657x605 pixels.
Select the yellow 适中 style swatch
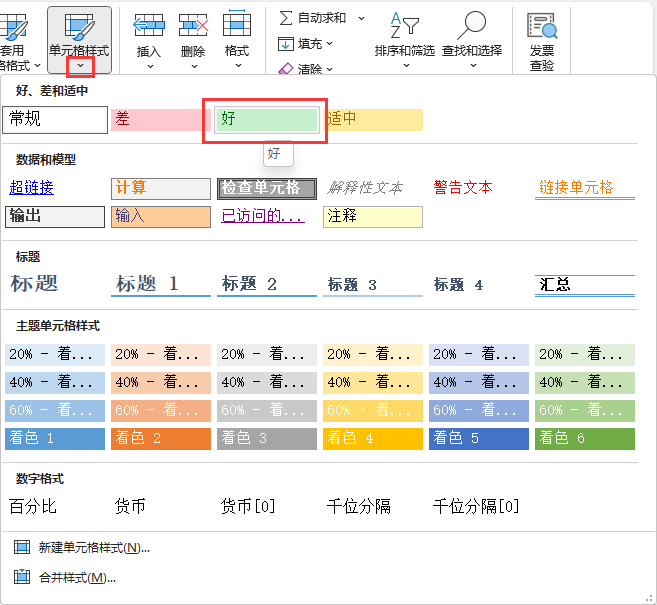point(375,119)
